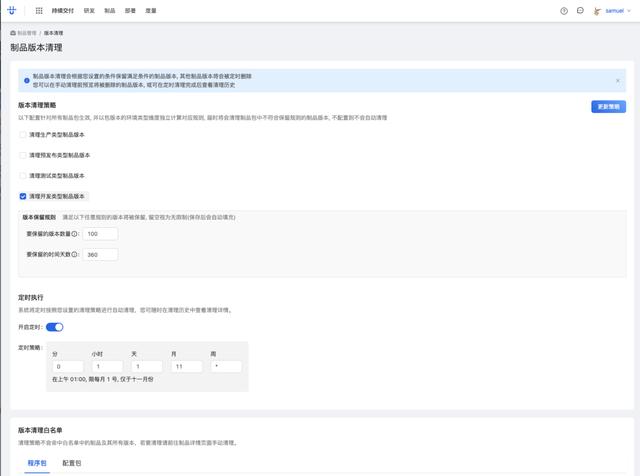Close the blue info banner

tap(618, 80)
